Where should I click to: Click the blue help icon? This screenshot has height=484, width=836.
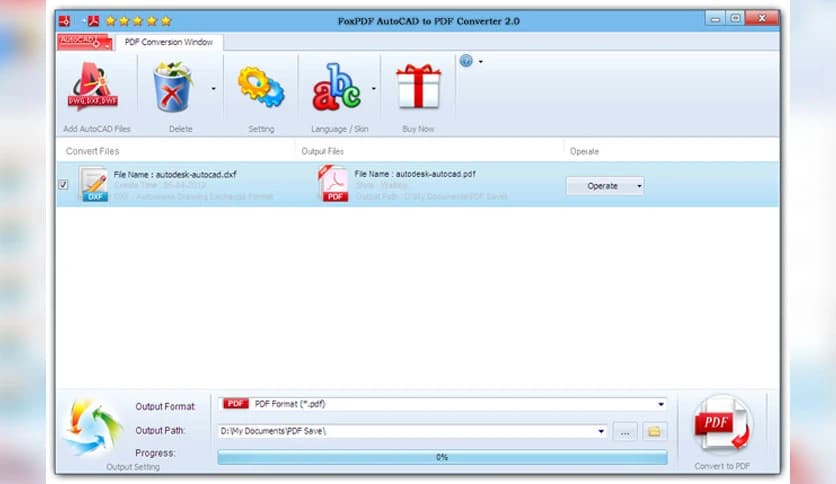click(x=466, y=61)
